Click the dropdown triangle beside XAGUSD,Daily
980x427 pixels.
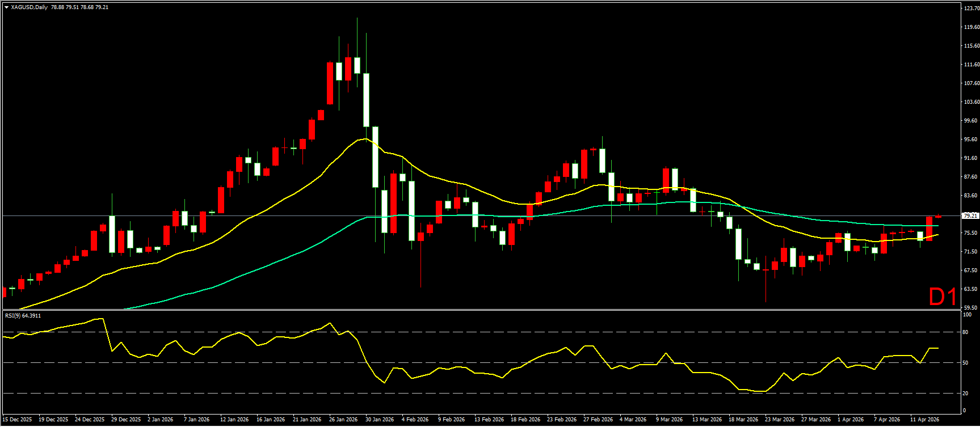tap(6, 7)
